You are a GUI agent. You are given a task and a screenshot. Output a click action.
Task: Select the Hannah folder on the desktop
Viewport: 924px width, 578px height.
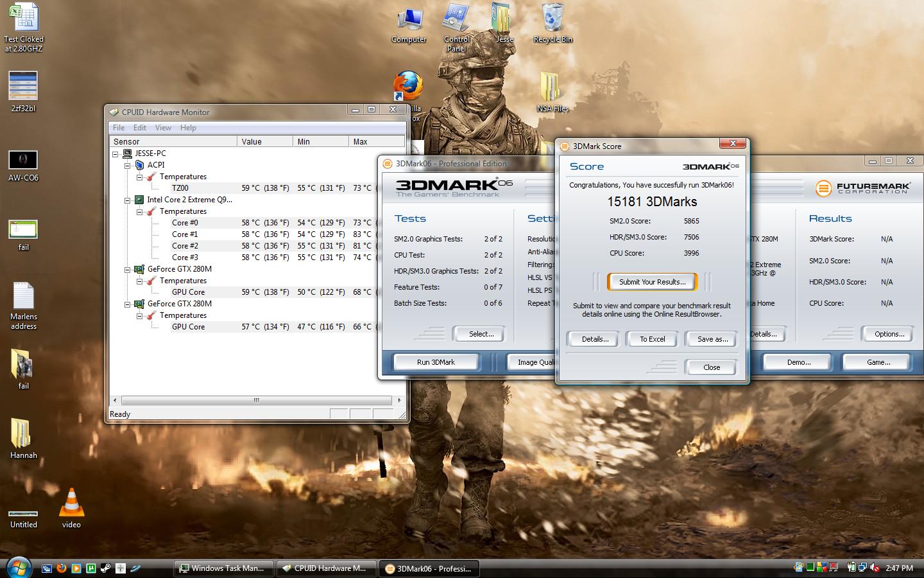(24, 438)
